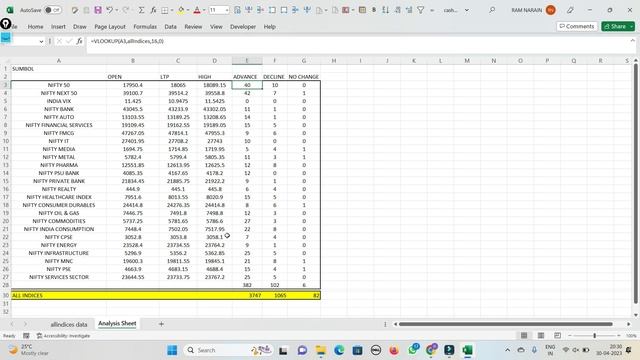Select the ALL INDICES yellow row label
The image size is (640, 360).
point(27,296)
